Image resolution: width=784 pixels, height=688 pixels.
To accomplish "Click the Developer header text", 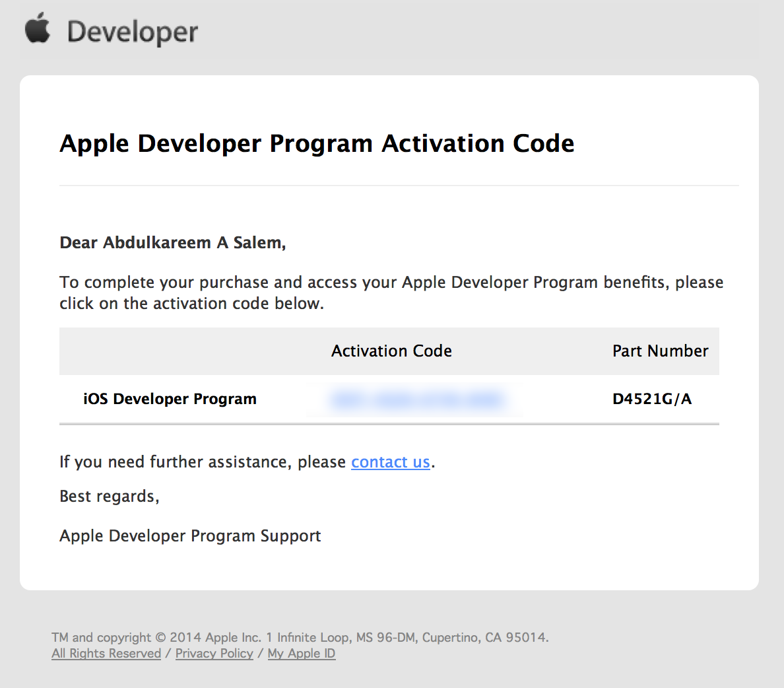I will (x=133, y=32).
